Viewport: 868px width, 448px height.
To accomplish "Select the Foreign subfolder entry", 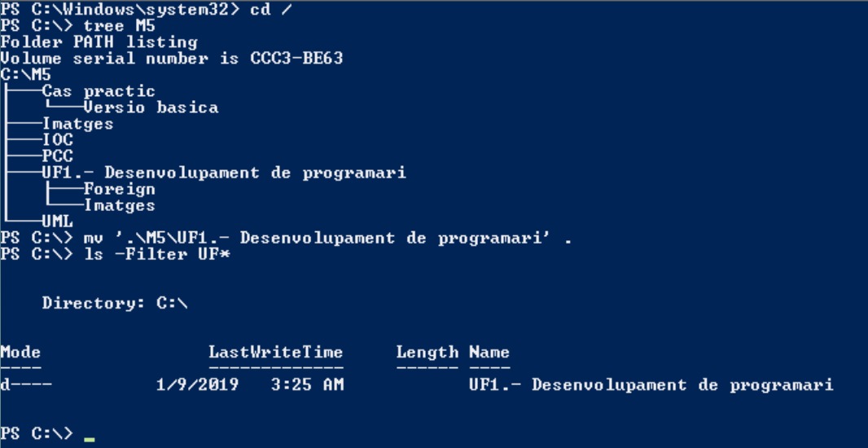I will click(x=119, y=189).
